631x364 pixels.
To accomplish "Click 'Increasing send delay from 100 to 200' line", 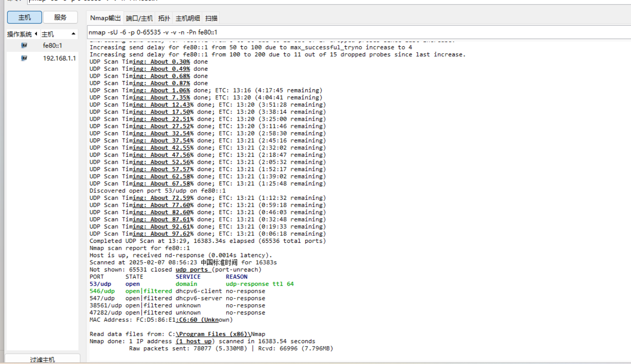I will coord(277,54).
